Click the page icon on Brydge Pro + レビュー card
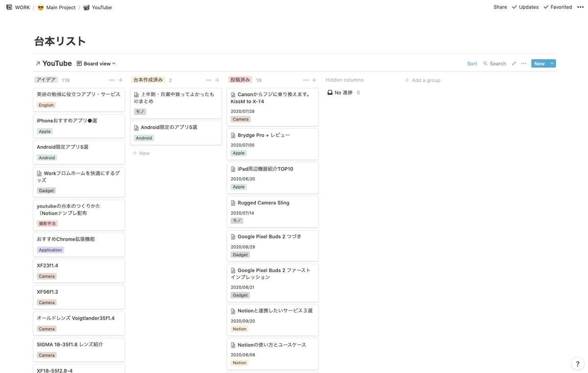Viewport: 588px width, 373px height. pyautogui.click(x=233, y=136)
